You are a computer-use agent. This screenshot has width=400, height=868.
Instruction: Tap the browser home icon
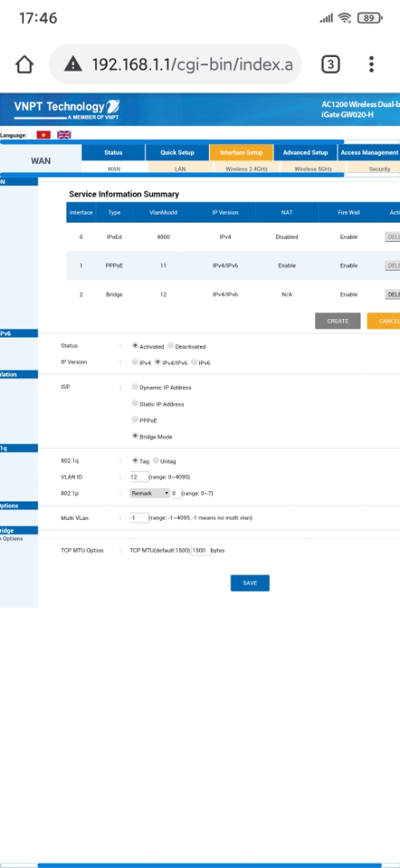(x=24, y=64)
